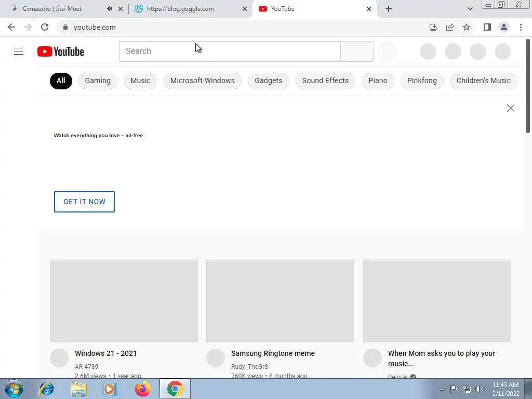532x399 pixels.
Task: Click the GET IT NOW button
Action: 85,202
